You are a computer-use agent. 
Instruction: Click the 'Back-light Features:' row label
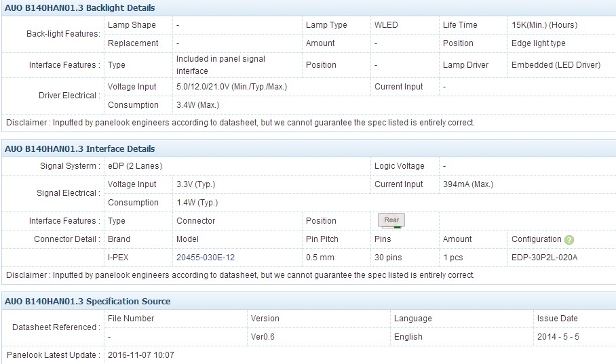pyautogui.click(x=63, y=34)
